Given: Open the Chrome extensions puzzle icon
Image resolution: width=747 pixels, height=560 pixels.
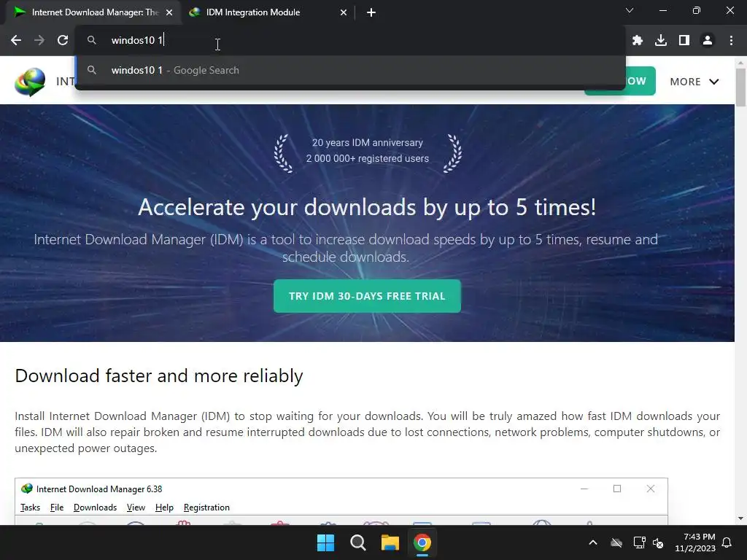Looking at the screenshot, I should pos(638,41).
